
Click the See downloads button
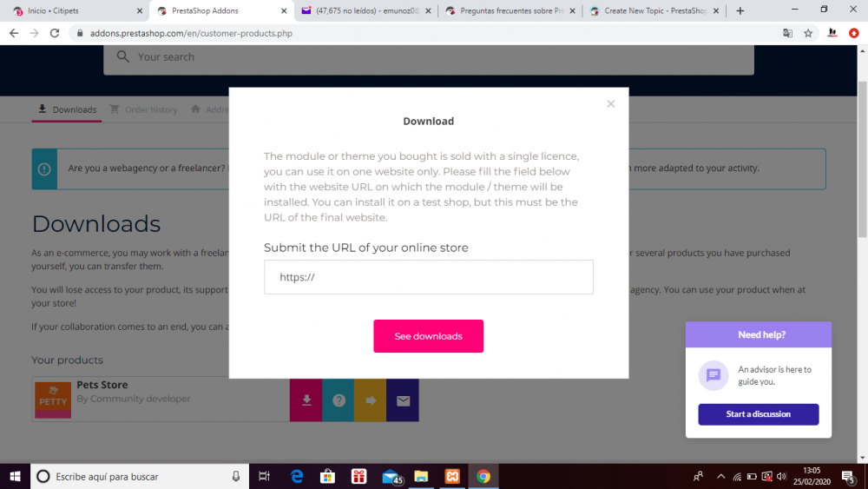click(x=428, y=336)
